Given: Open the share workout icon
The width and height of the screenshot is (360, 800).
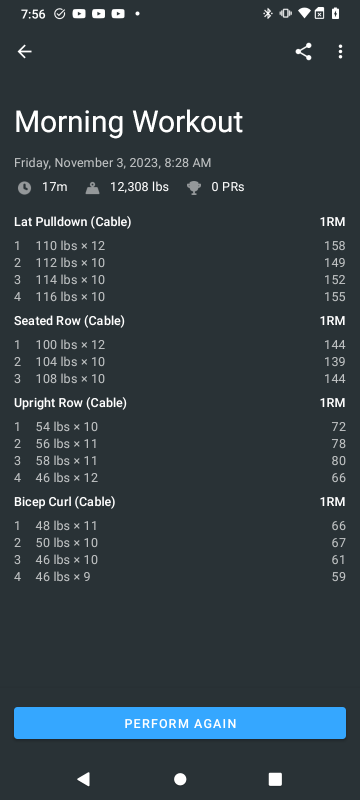Looking at the screenshot, I should tap(303, 52).
